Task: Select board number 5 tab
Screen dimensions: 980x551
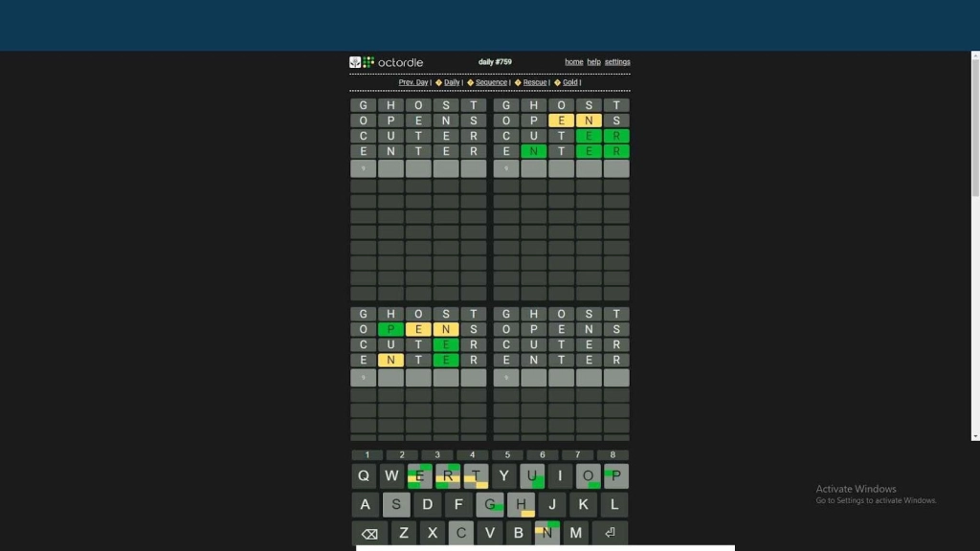Action: coord(507,455)
